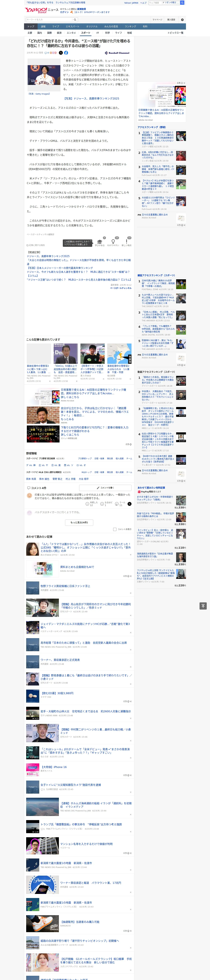Click the コメントを書く button
The height and width of the screenshot is (980, 210).
pos(105,487)
